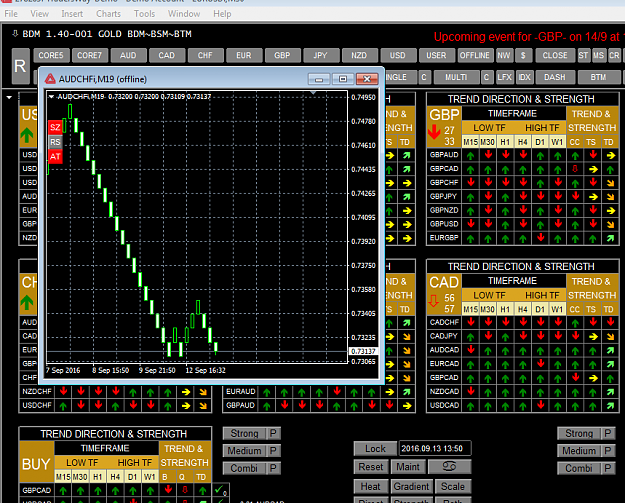This screenshot has width=625, height=503.
Task: Click the link icon button beside Maint
Action: (450, 467)
